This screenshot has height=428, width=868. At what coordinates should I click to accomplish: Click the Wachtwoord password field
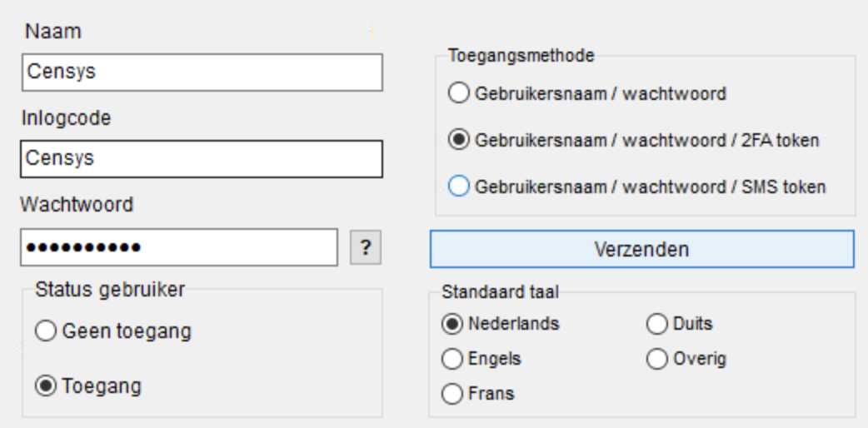point(179,247)
